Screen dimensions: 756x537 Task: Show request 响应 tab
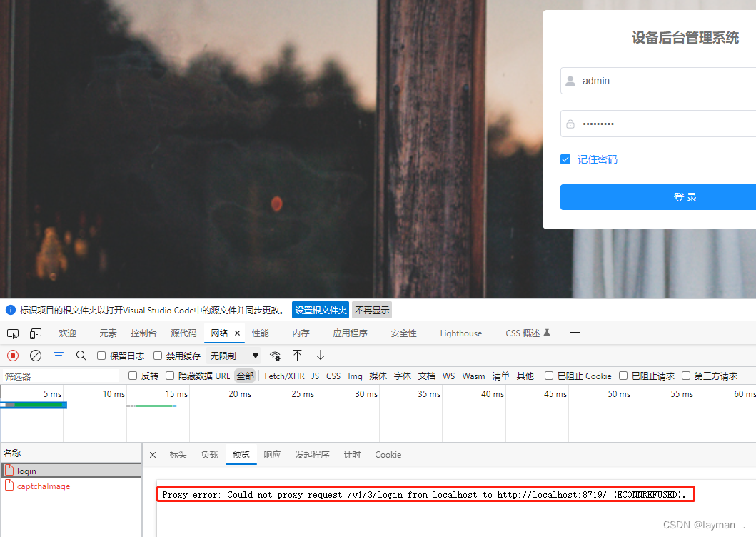(272, 455)
